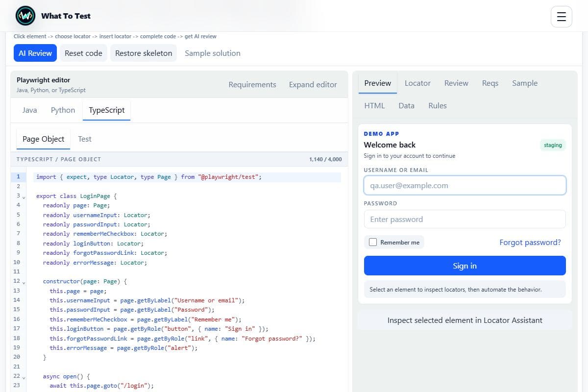The height and width of the screenshot is (392, 588).
Task: Click the 'readonly forgotPasswordLink: Locator;' line
Action: [x=105, y=253]
